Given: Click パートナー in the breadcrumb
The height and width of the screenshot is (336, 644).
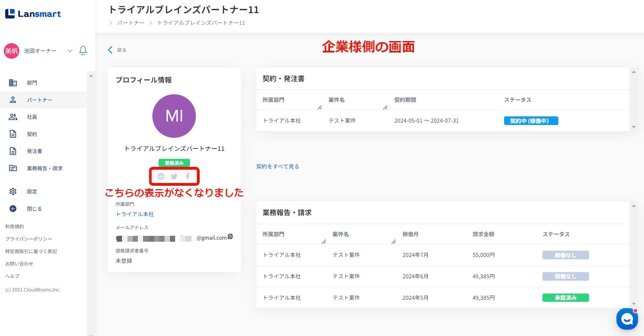Looking at the screenshot, I should (x=131, y=23).
